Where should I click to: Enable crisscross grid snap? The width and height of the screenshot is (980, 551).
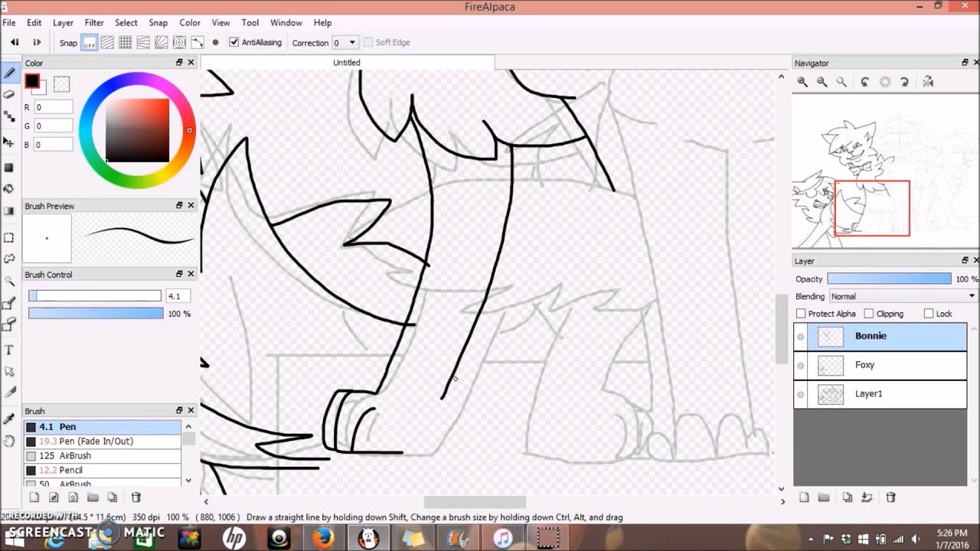126,42
